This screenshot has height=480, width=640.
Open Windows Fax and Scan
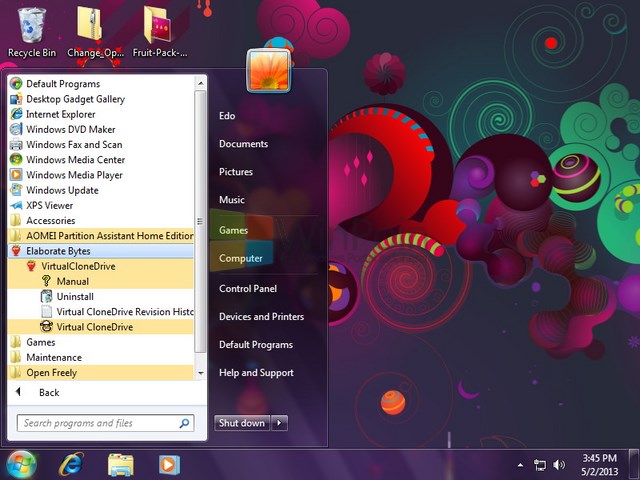coord(100,144)
